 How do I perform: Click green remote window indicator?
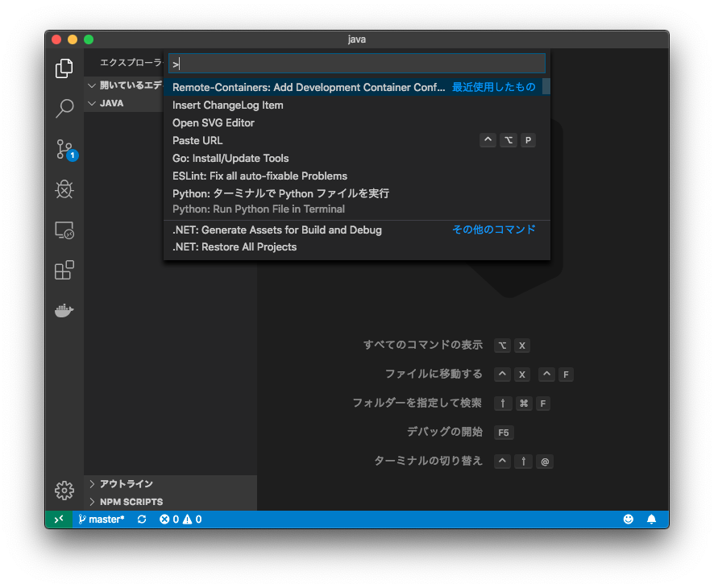59,520
